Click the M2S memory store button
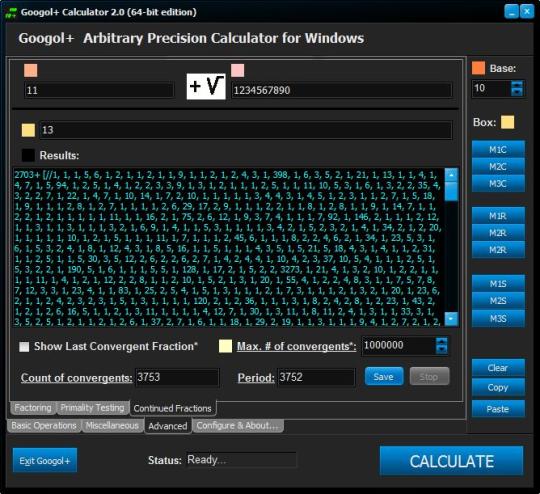The width and height of the screenshot is (540, 494). pyautogui.click(x=498, y=301)
